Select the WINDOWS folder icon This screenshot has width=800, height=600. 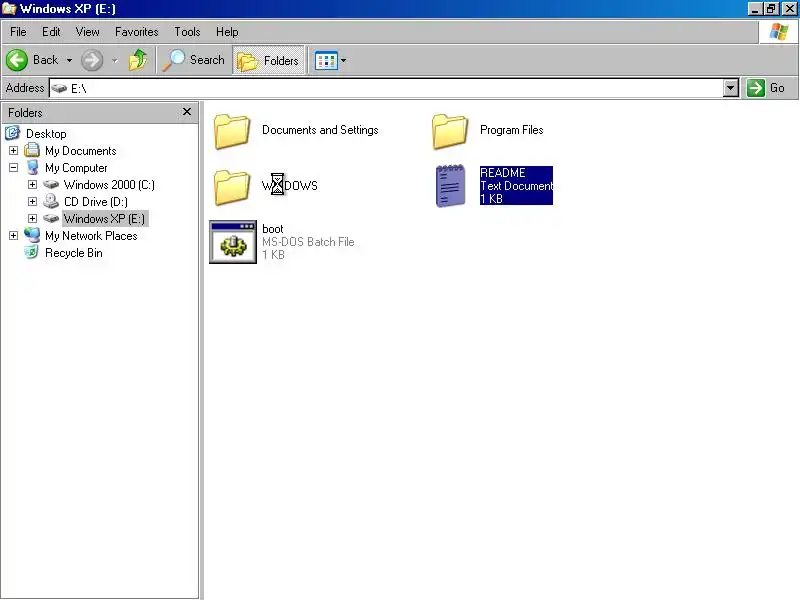click(x=232, y=187)
